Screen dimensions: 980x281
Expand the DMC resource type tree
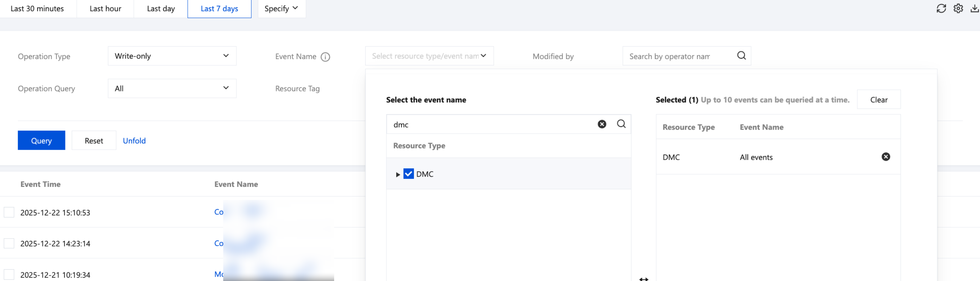pos(397,174)
